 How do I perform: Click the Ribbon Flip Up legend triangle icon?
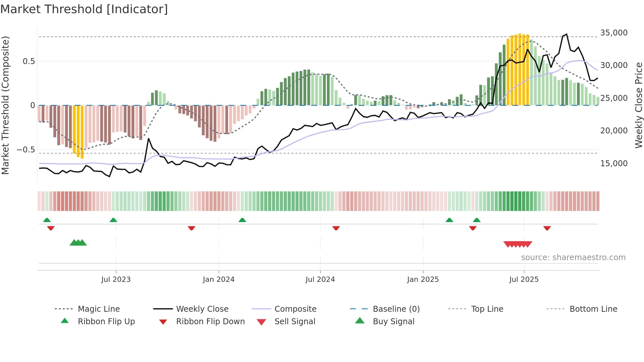click(x=65, y=321)
